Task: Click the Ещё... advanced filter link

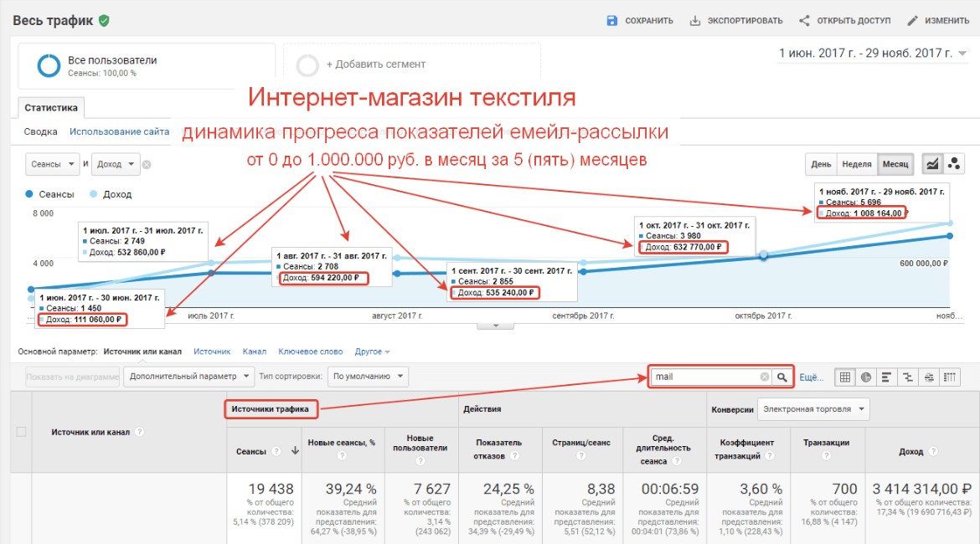Action: (x=812, y=377)
